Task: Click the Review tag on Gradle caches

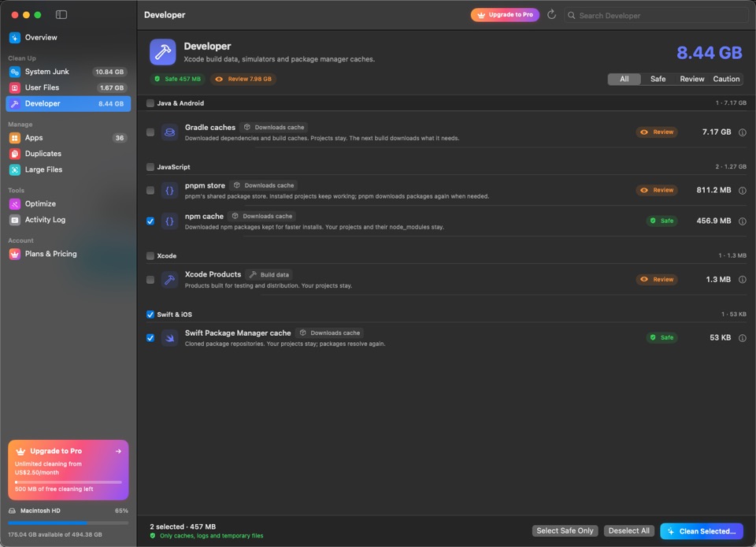Action: [657, 132]
